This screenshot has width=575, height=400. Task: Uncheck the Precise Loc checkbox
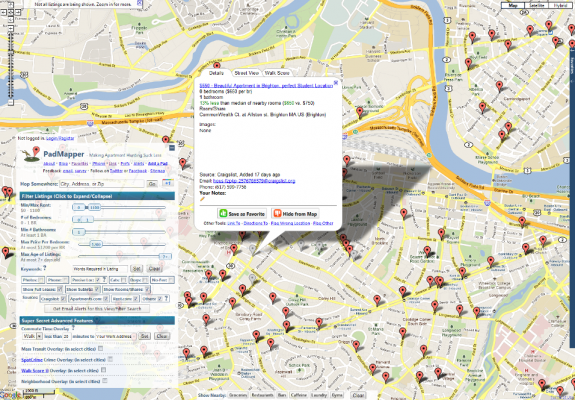coord(98,280)
